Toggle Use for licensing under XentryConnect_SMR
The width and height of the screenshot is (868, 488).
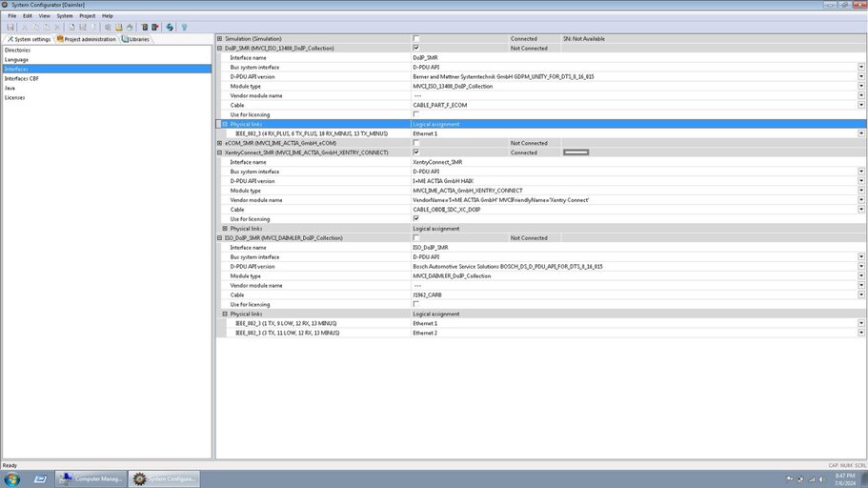point(415,218)
